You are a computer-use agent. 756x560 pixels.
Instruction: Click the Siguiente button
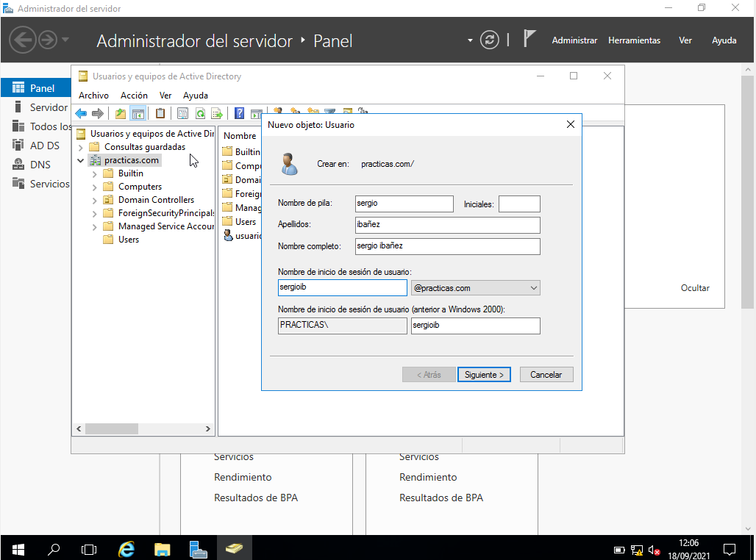pos(484,375)
